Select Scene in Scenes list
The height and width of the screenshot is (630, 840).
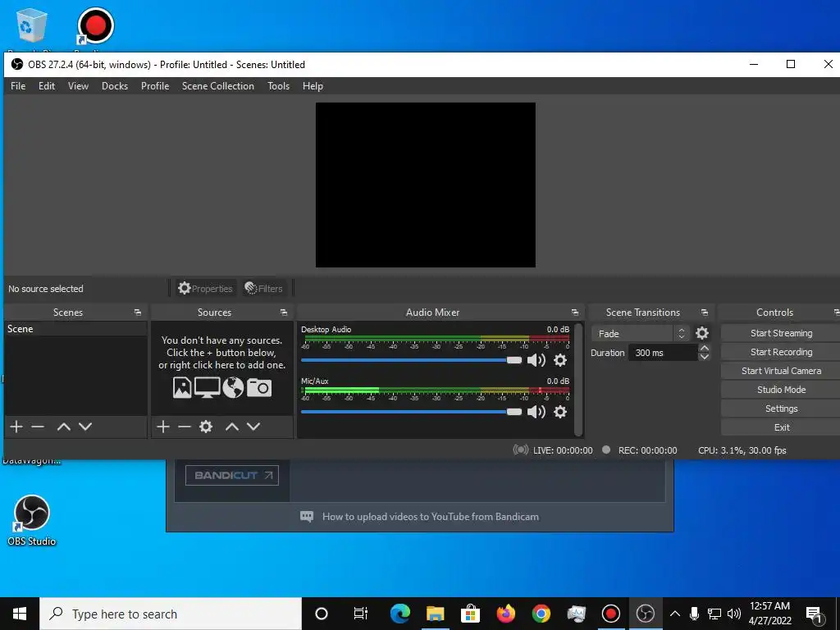(75, 329)
